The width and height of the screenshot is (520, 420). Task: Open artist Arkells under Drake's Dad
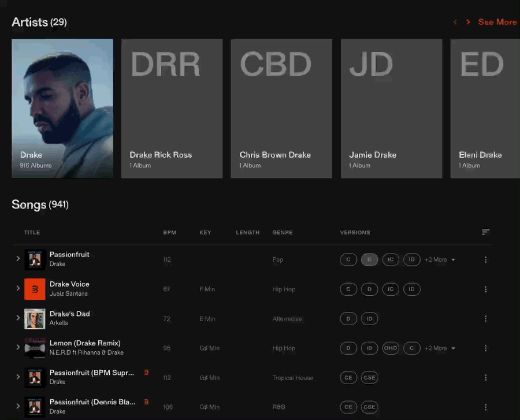coord(59,323)
